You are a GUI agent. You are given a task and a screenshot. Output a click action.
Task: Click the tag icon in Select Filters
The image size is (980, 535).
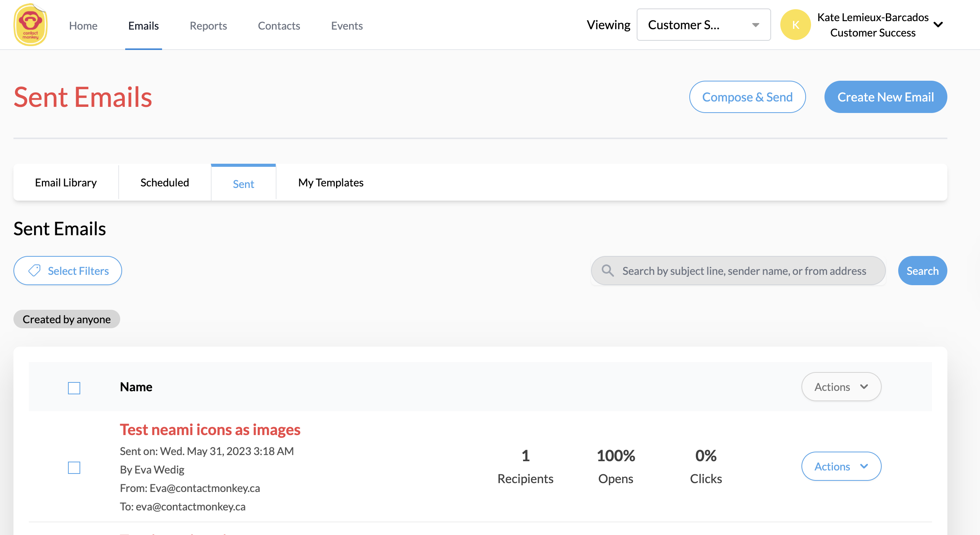(35, 271)
